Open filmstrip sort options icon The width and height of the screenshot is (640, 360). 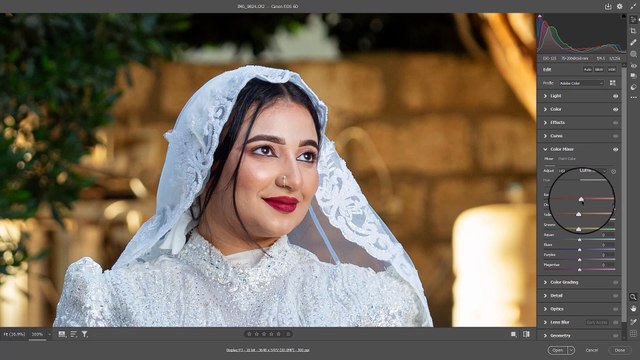pos(73,334)
